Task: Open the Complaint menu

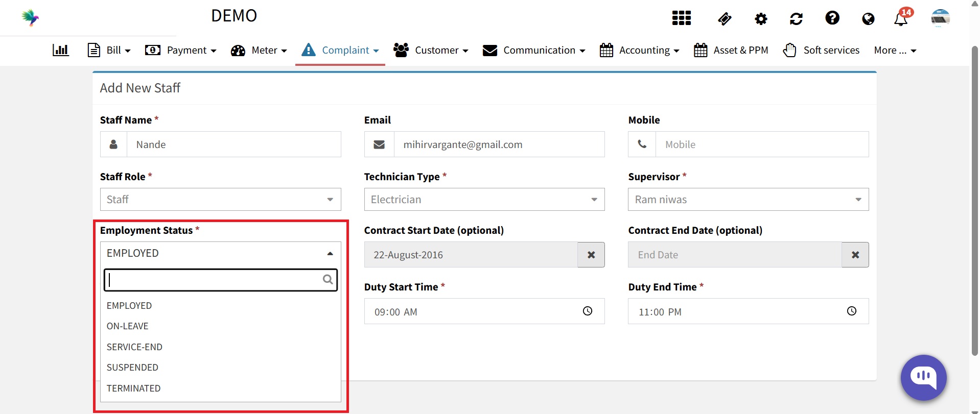Action: tap(340, 50)
